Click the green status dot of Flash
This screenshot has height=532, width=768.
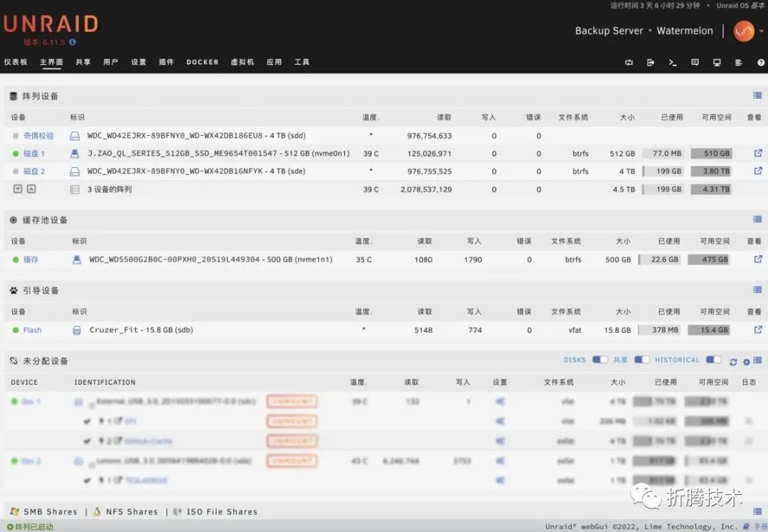[16, 330]
